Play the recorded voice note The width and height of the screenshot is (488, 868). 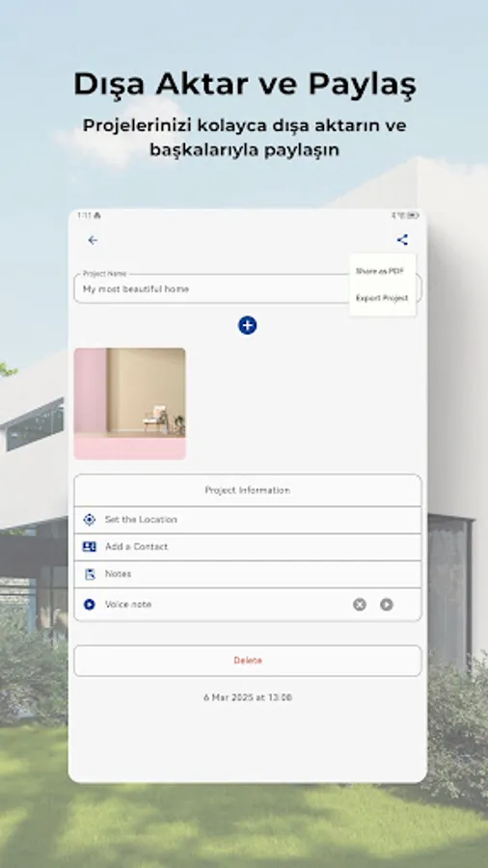coord(387,605)
